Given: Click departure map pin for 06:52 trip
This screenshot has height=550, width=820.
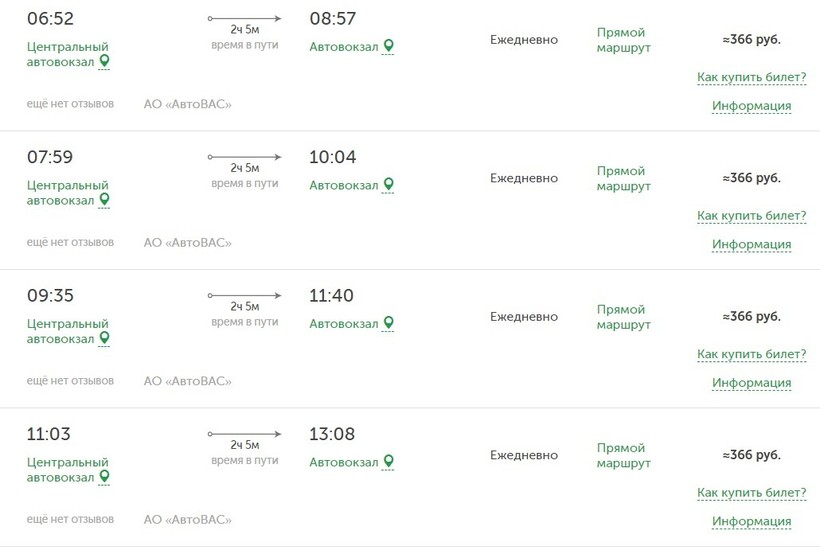Looking at the screenshot, I should tap(105, 61).
